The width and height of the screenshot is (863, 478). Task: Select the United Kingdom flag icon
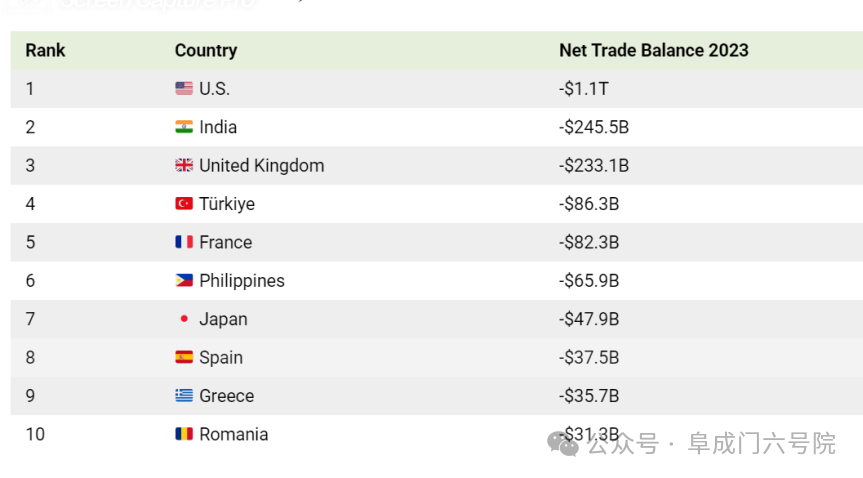(184, 165)
